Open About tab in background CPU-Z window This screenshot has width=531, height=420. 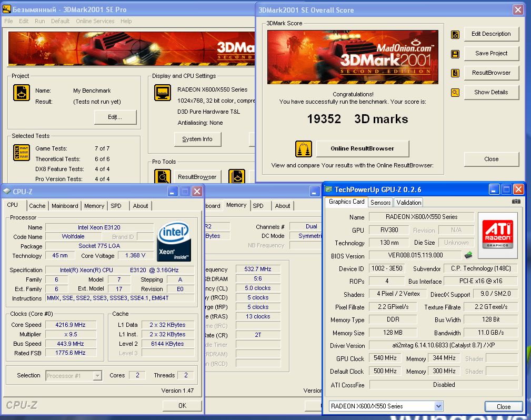(x=283, y=206)
